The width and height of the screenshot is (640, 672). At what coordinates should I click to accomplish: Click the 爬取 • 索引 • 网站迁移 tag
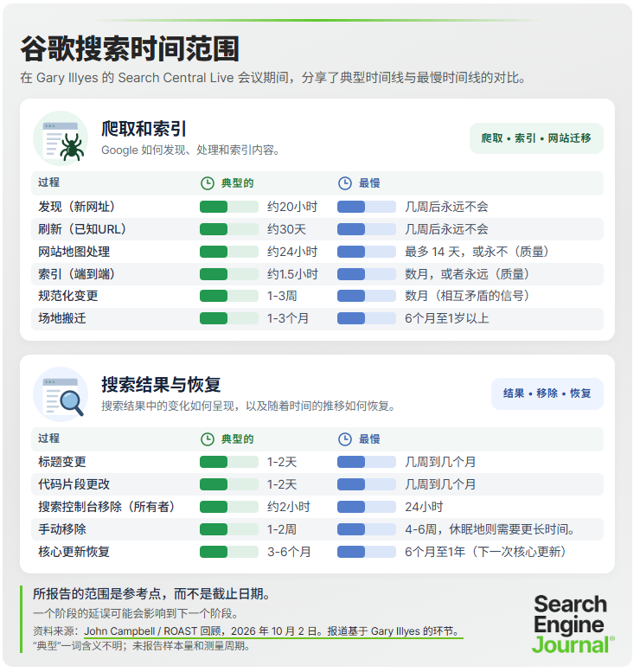[x=536, y=138]
